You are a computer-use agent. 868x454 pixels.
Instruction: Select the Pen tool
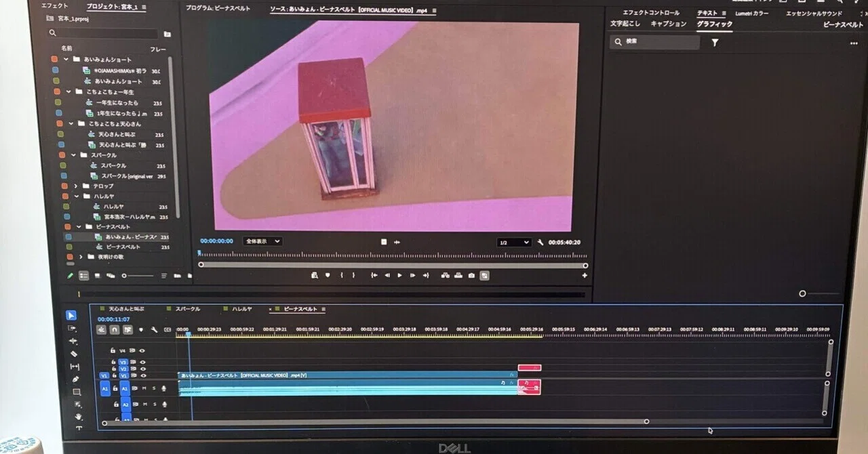click(x=76, y=379)
